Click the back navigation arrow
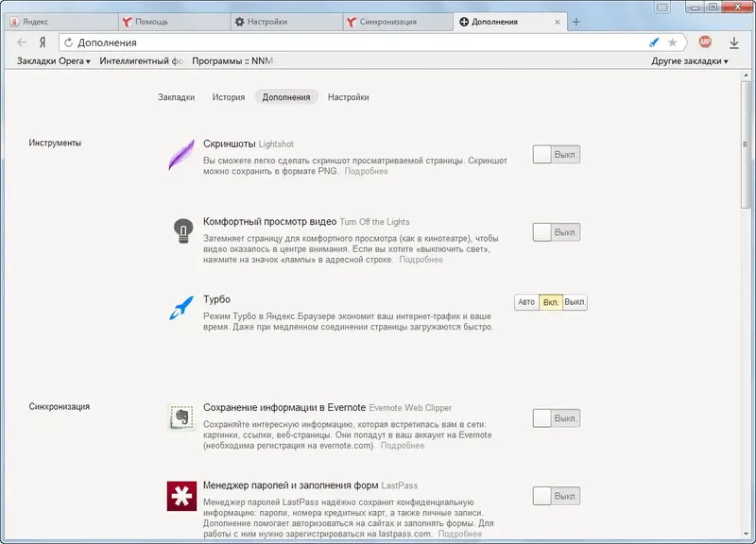This screenshot has width=756, height=544. pos(21,42)
